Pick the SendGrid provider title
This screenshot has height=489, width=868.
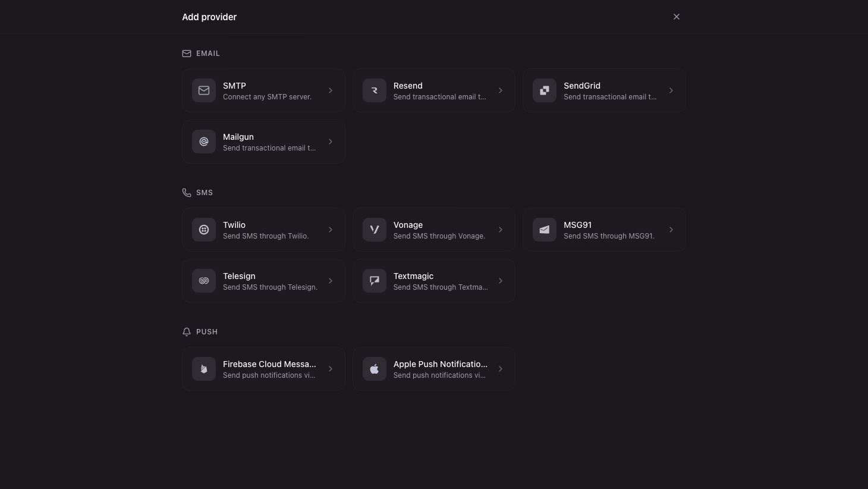(582, 86)
